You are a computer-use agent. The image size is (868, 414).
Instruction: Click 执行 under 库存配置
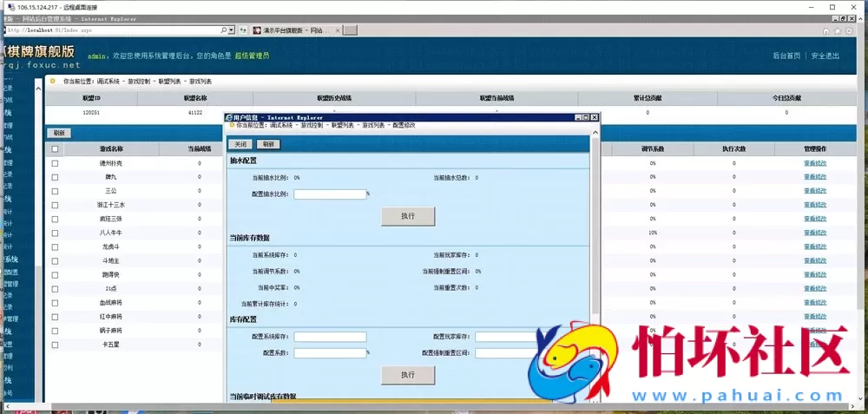(408, 375)
